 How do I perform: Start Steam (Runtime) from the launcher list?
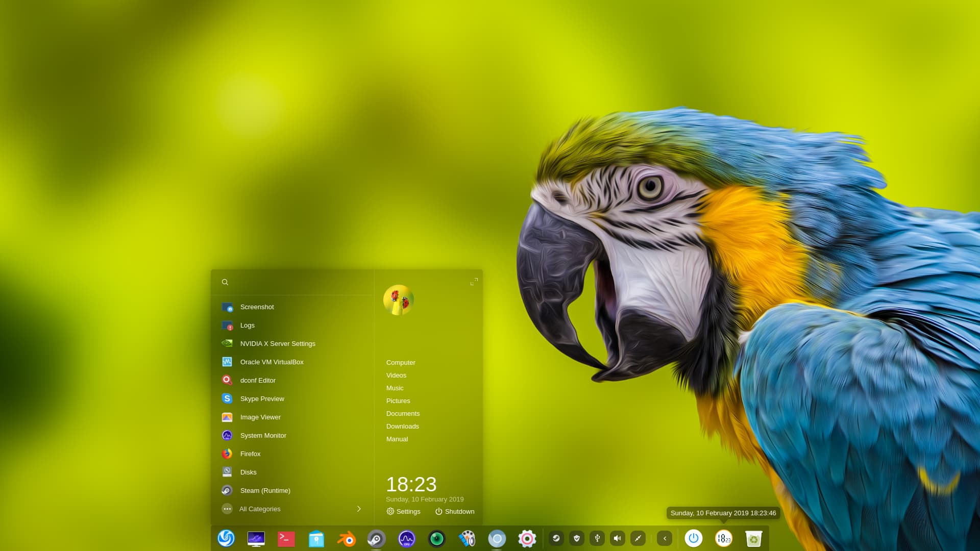(292, 490)
